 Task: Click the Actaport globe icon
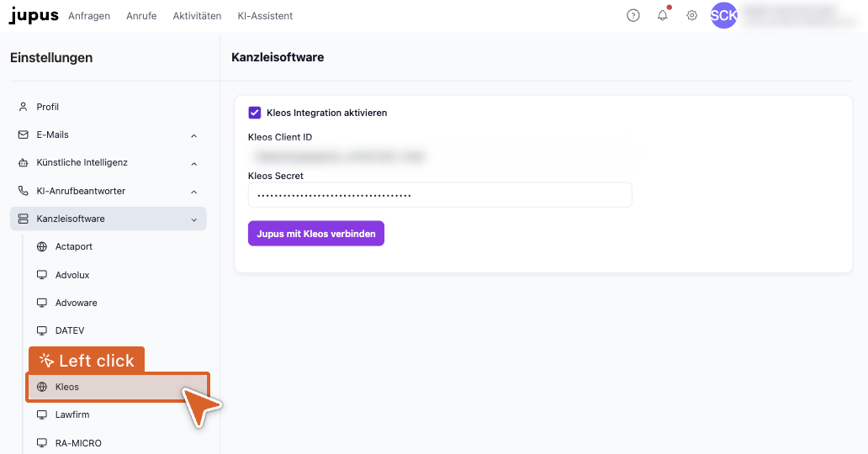click(42, 246)
